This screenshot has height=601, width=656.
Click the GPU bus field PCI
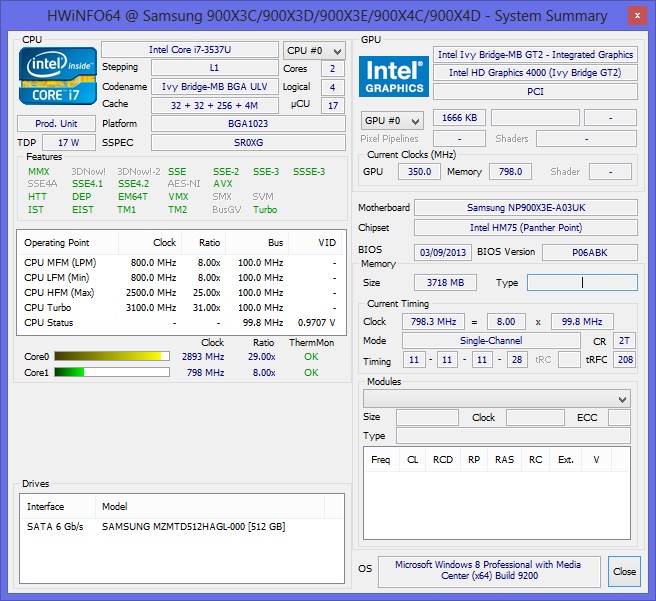coord(535,92)
